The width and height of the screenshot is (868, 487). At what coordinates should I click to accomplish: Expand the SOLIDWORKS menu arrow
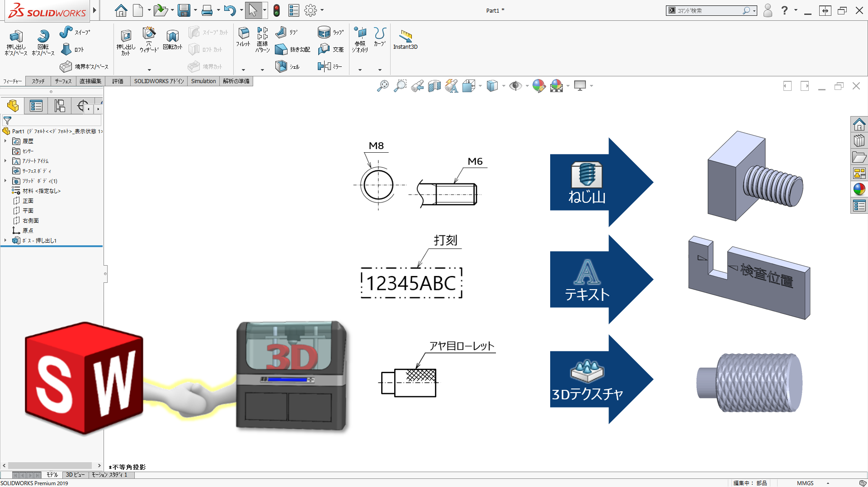94,10
